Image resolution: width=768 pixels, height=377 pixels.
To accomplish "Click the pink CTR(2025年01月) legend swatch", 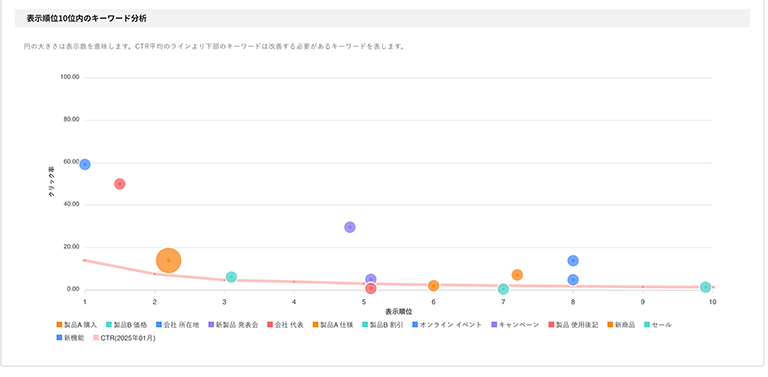I will click(96, 338).
